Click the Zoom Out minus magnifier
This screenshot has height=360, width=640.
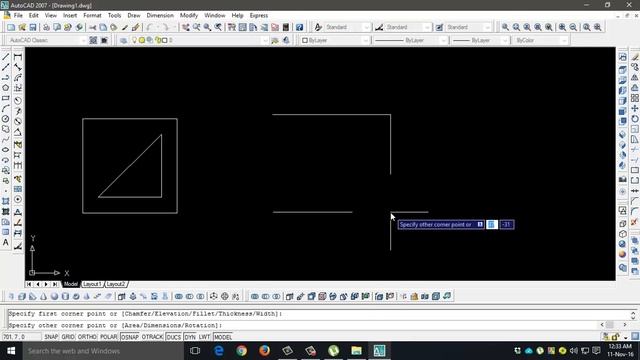pos(573,27)
